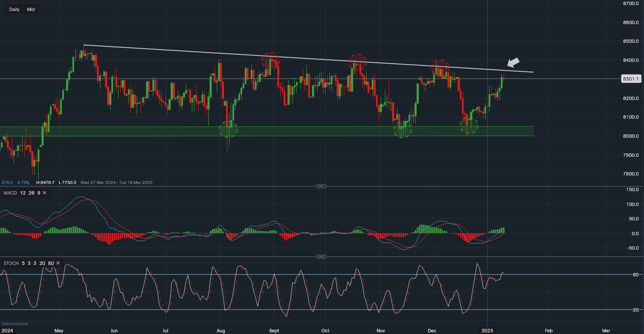
Task: Open MACD settings via its label
Action: 11,193
